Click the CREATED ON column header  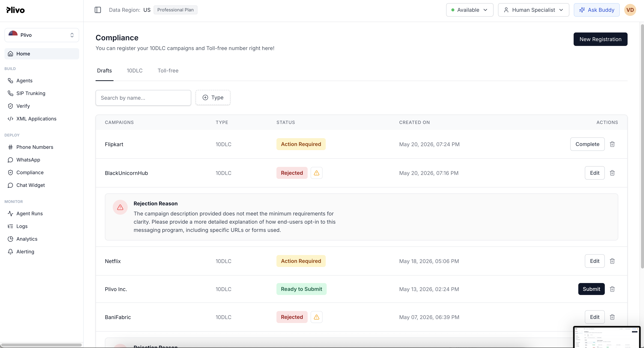tap(414, 122)
